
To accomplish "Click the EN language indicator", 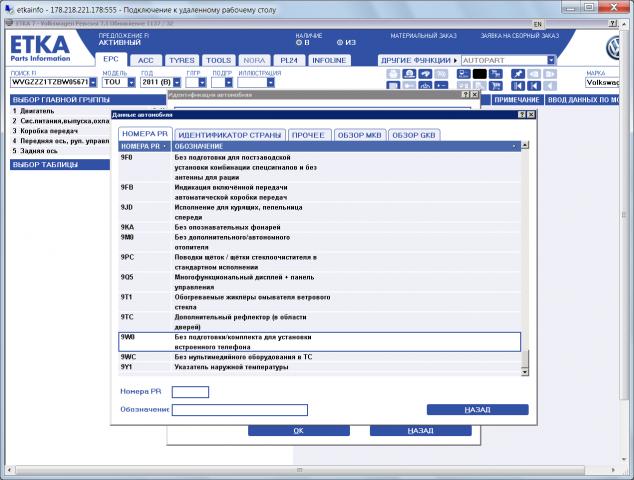I will 537,24.
